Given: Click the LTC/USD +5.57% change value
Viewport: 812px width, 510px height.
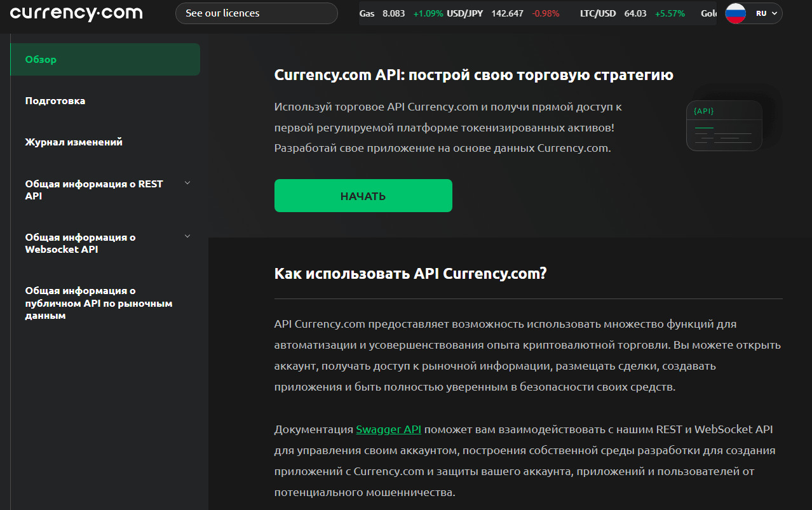Looking at the screenshot, I should click(x=669, y=13).
